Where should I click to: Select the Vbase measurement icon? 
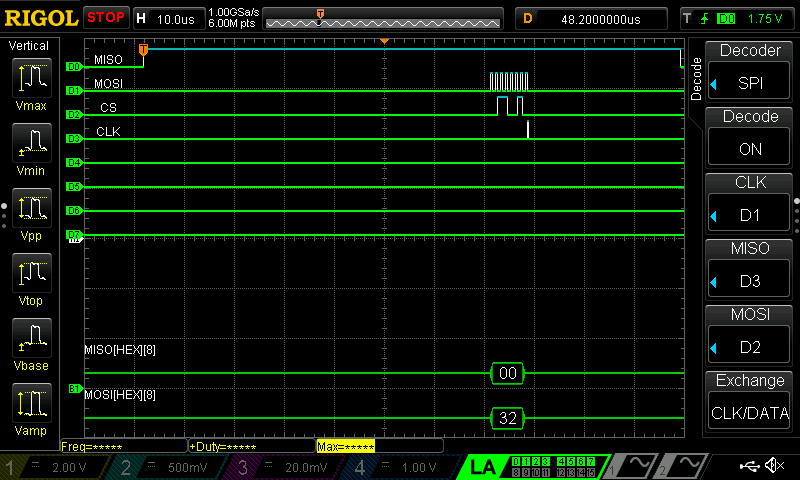click(32, 337)
